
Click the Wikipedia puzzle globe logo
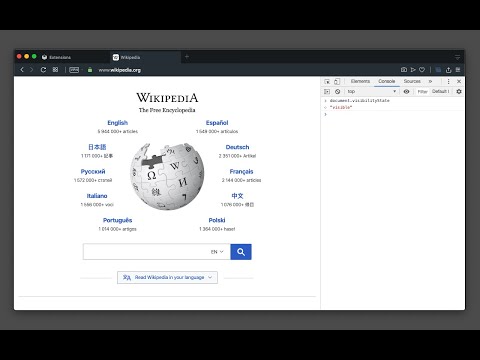pyautogui.click(x=167, y=176)
